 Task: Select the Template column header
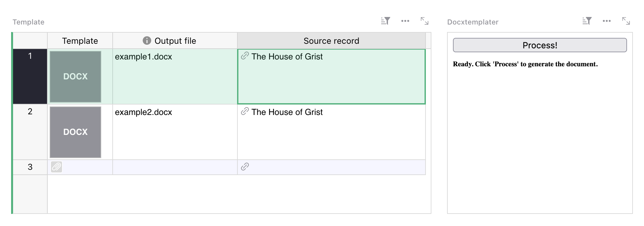pyautogui.click(x=80, y=41)
